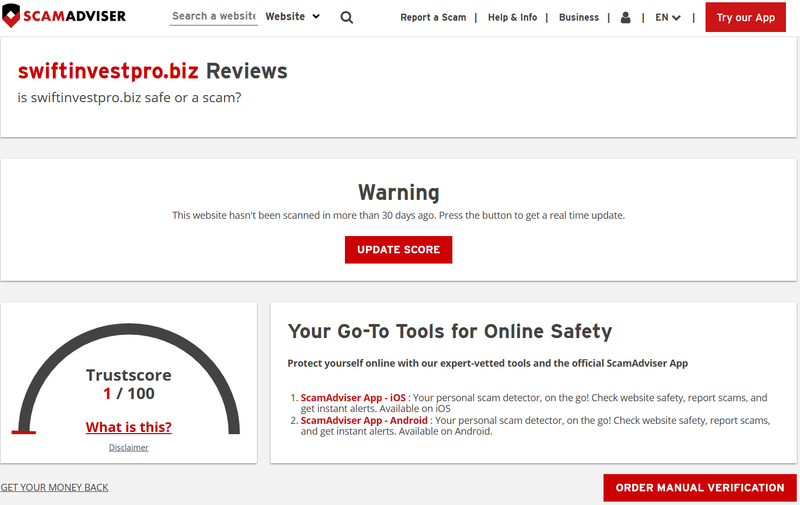Click the Warning heading
Screen dimensions: 800x505
tap(398, 192)
